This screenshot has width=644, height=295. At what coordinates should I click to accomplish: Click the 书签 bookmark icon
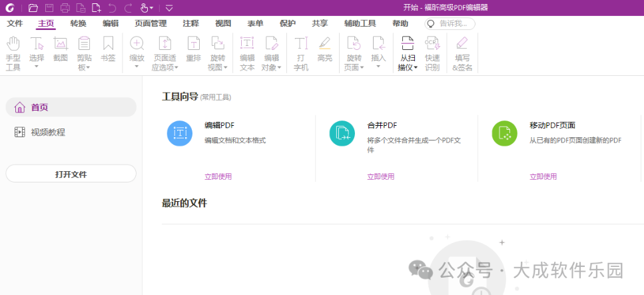108,49
